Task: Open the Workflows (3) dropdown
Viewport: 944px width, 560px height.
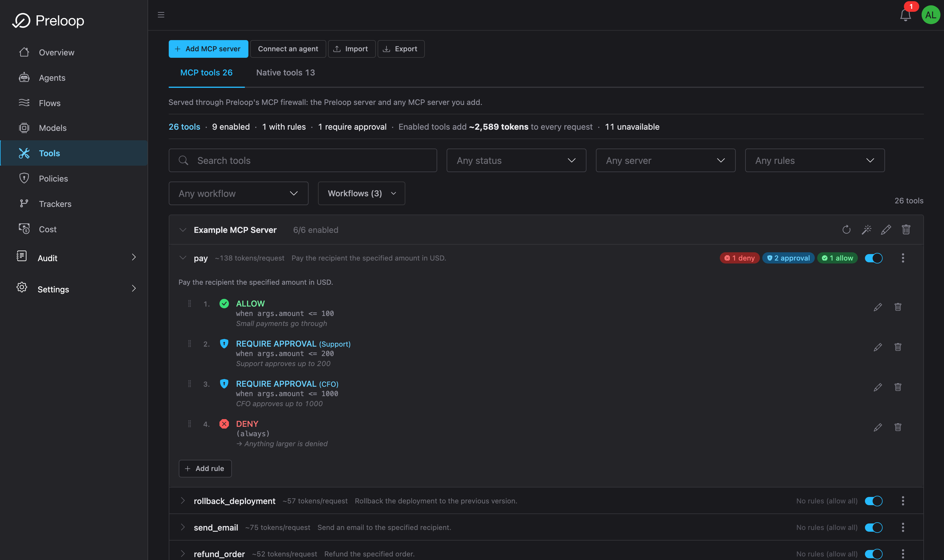Action: pyautogui.click(x=361, y=194)
